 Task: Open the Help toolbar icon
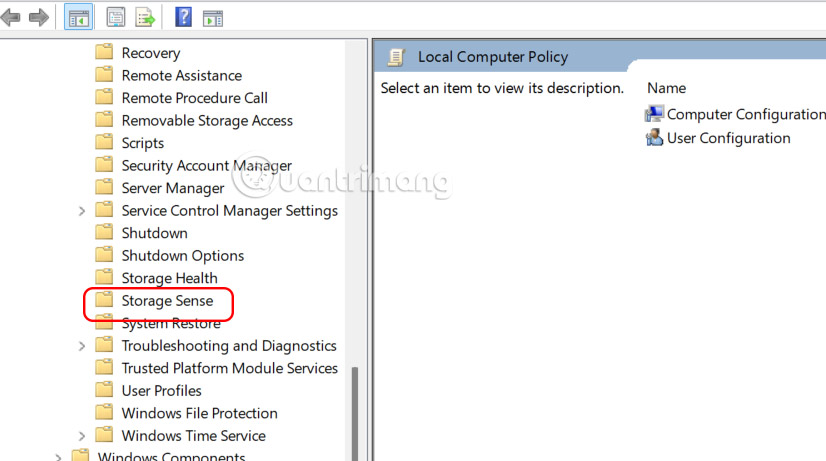(x=183, y=17)
